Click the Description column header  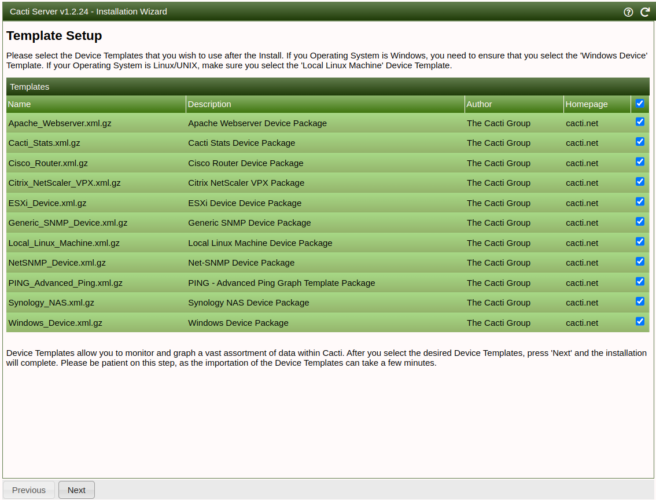pyautogui.click(x=325, y=104)
